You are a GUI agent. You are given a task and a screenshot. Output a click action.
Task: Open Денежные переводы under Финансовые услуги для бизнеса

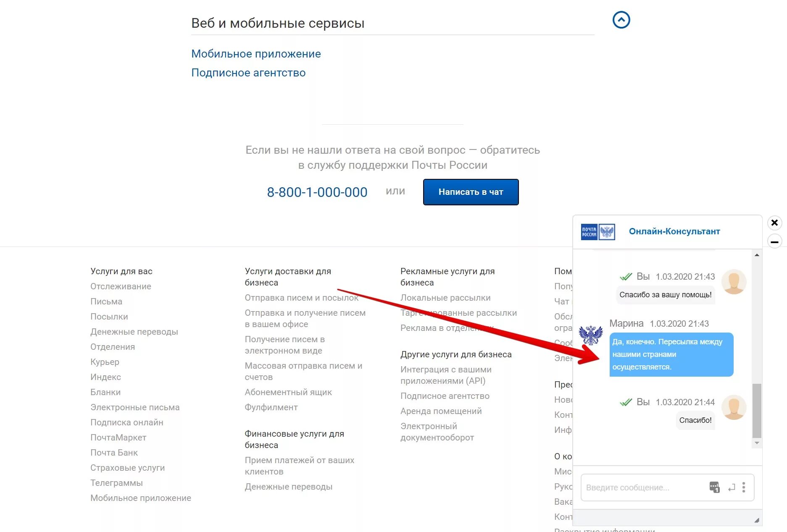point(289,487)
